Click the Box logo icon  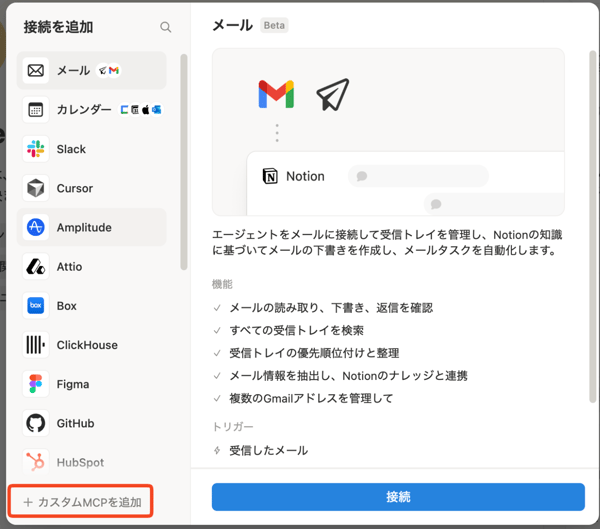click(x=36, y=305)
